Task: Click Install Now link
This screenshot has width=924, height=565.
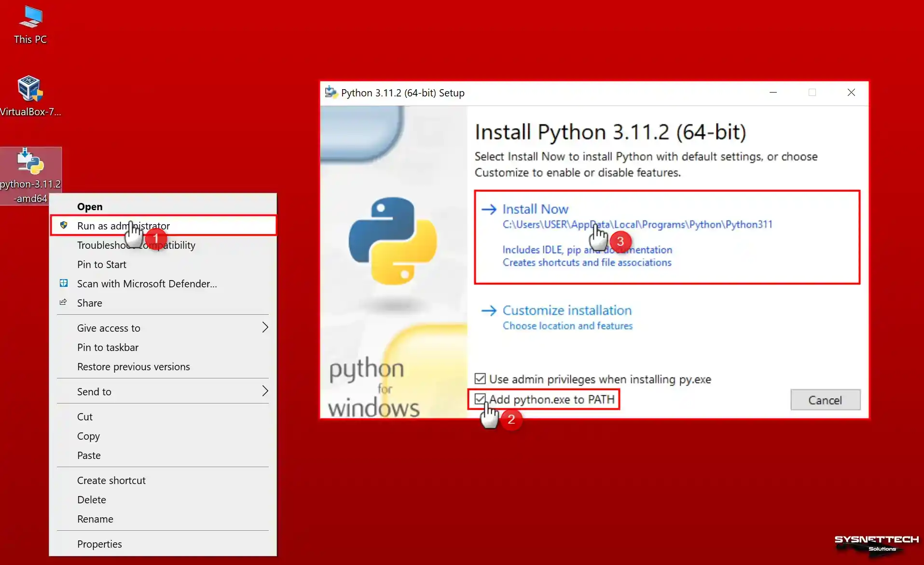Action: (536, 209)
